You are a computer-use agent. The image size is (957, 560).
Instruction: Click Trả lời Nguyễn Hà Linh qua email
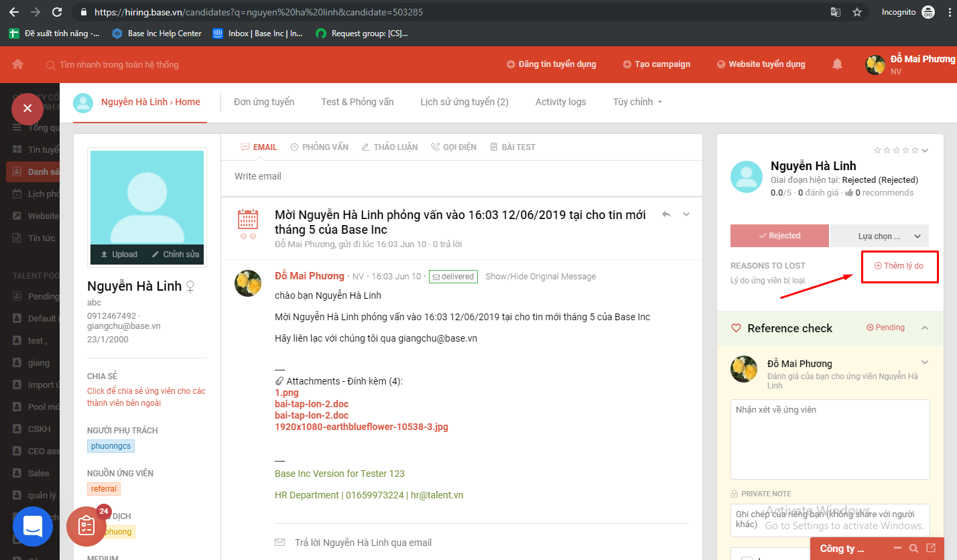click(x=363, y=543)
